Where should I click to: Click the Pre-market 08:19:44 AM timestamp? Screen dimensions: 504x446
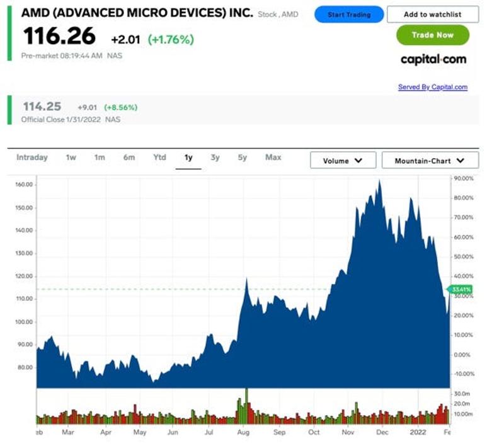(62, 55)
